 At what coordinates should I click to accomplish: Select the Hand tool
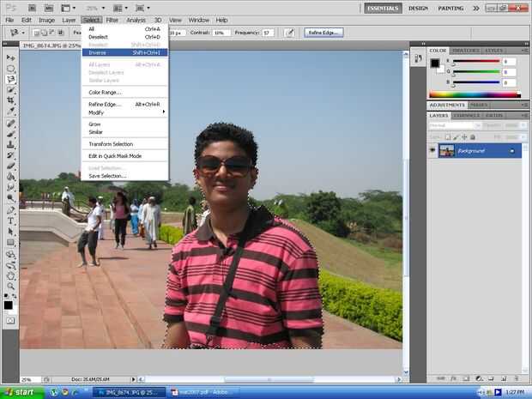[10, 275]
